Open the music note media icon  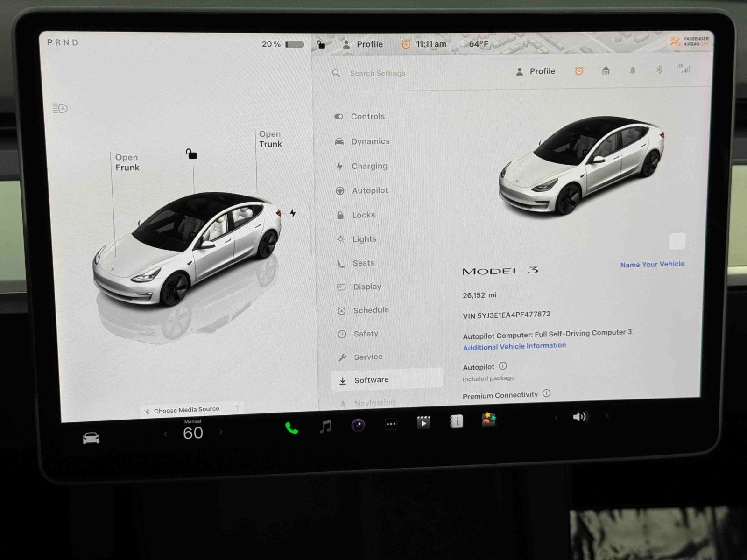325,426
